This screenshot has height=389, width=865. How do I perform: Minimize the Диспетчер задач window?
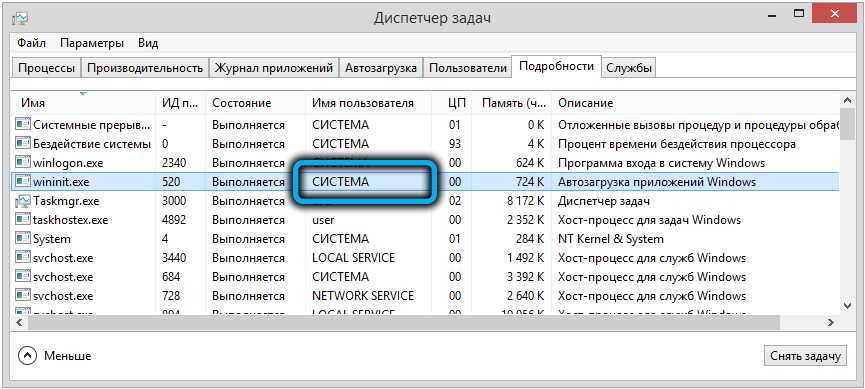tap(772, 14)
